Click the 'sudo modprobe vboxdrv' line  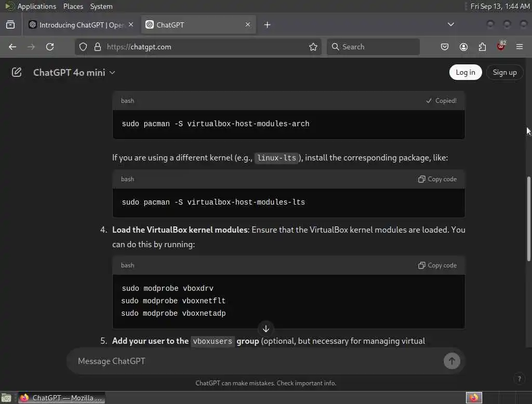click(168, 288)
